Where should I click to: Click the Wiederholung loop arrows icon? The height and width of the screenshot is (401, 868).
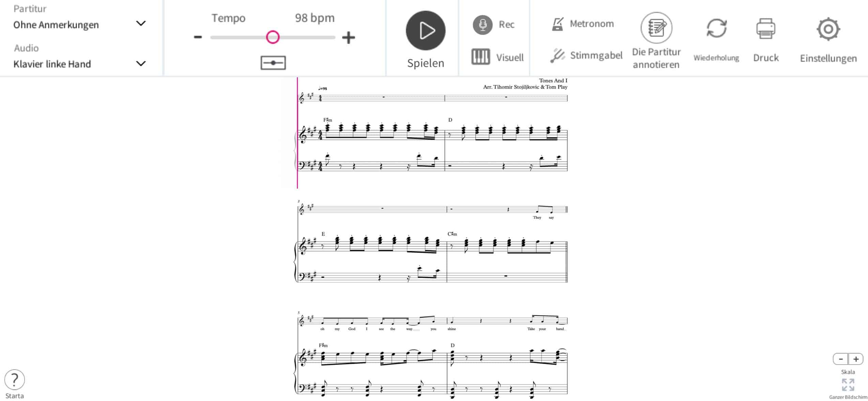716,28
